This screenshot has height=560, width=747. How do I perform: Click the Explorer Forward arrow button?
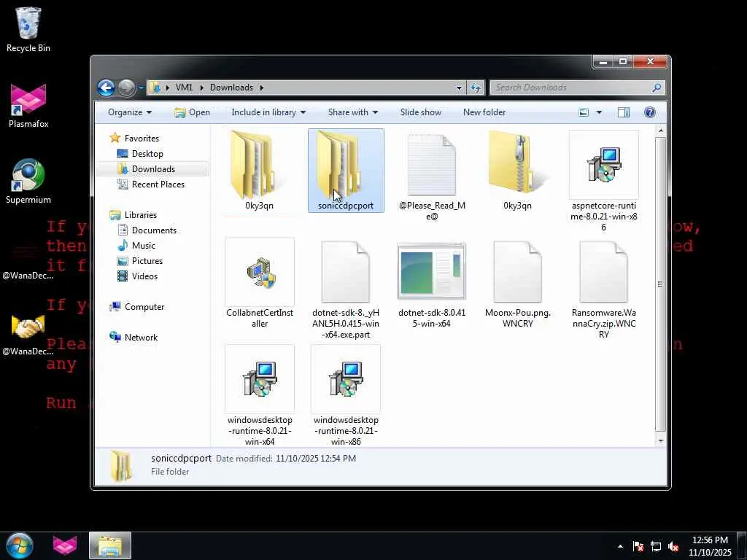click(126, 87)
